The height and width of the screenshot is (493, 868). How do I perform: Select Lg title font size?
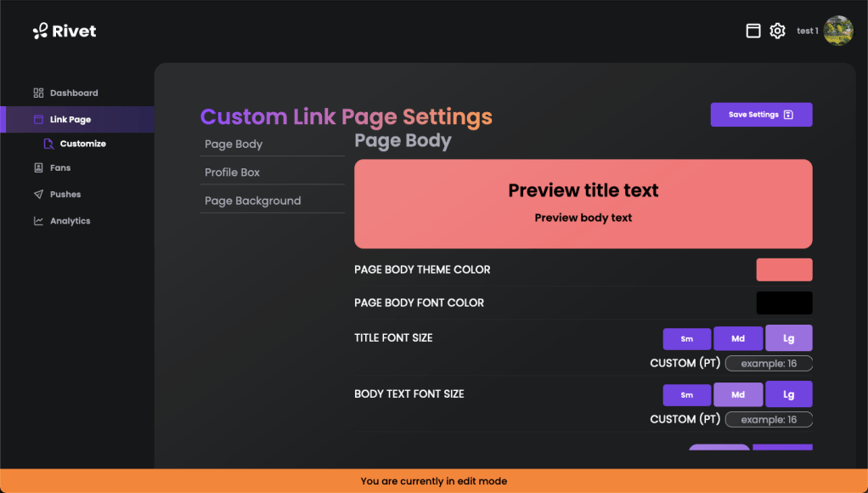[x=788, y=337]
